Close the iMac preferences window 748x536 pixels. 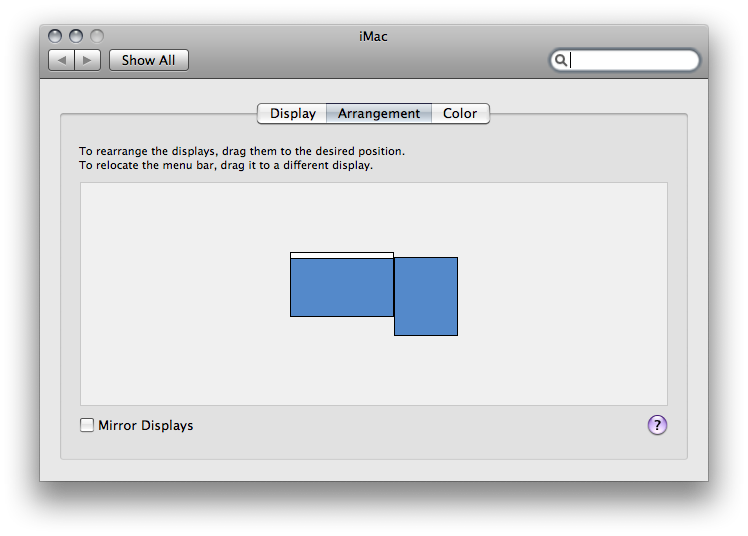(x=55, y=36)
